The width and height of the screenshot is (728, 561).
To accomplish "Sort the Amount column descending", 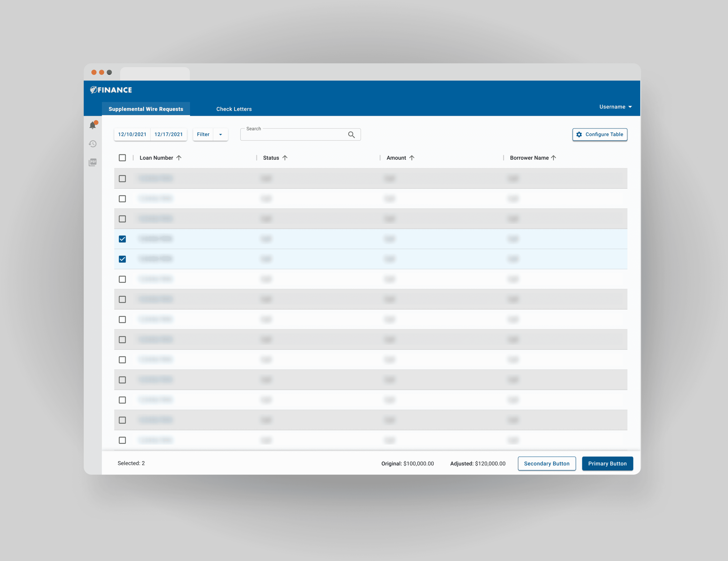I will [412, 158].
